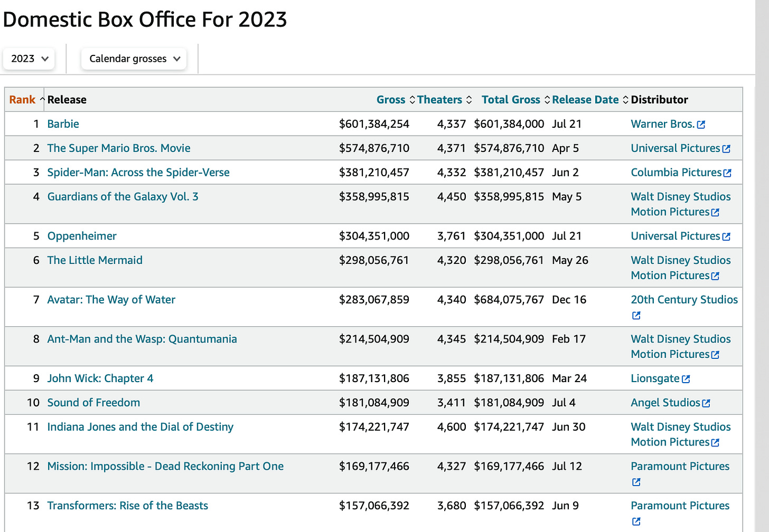Sort table by Rank column header
The width and height of the screenshot is (769, 532).
[22, 100]
